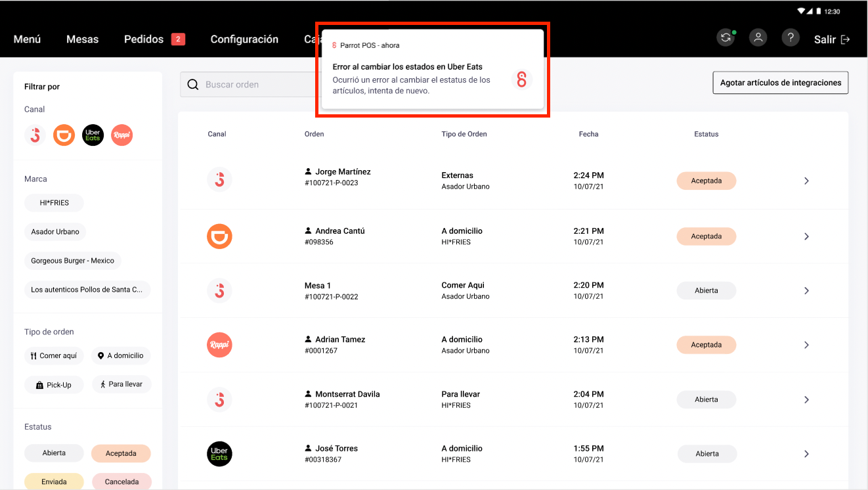The image size is (868, 490).
Task: Click the Tipo de Orden column header
Action: click(464, 134)
